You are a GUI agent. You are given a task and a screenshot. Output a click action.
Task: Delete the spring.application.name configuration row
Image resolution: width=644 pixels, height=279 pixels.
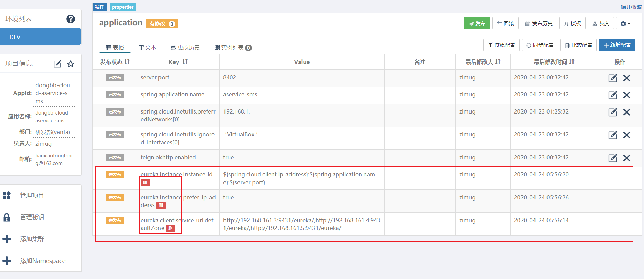point(627,95)
